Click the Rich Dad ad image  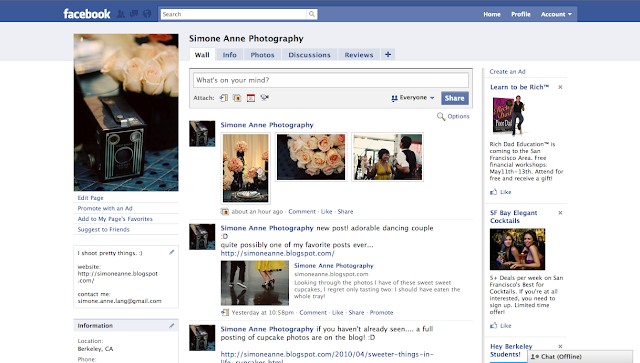509,116
